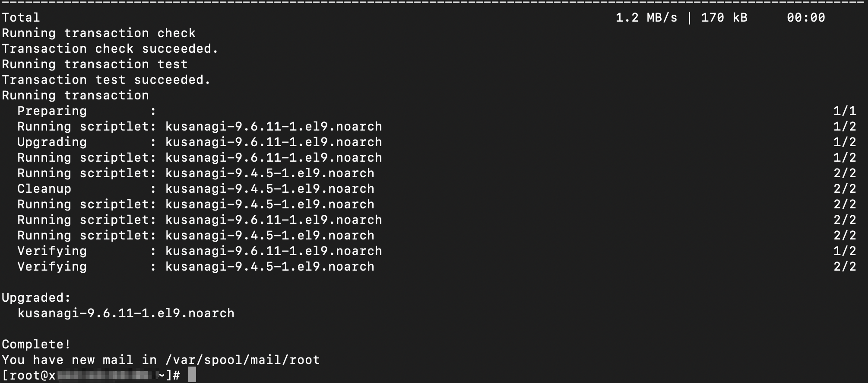This screenshot has width=868, height=383.
Task: Click the 'Upgraded:' heading line
Action: pos(36,297)
